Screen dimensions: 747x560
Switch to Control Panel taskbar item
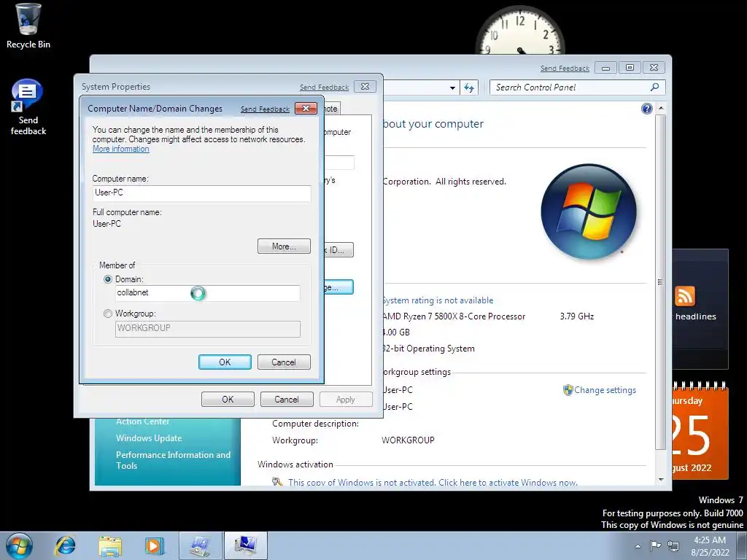pos(200,545)
